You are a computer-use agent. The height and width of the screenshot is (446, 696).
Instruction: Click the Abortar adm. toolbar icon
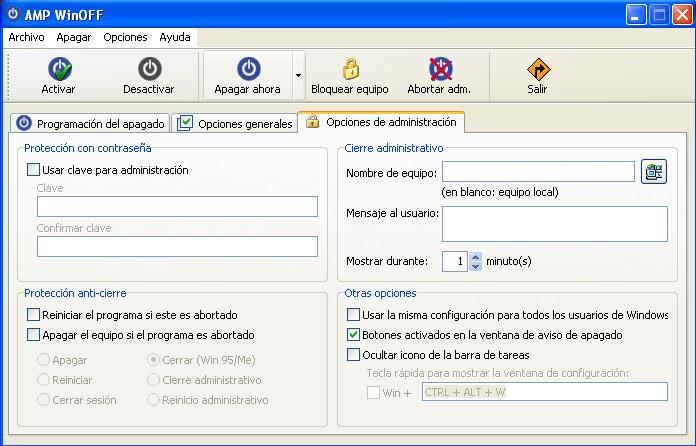pos(440,69)
